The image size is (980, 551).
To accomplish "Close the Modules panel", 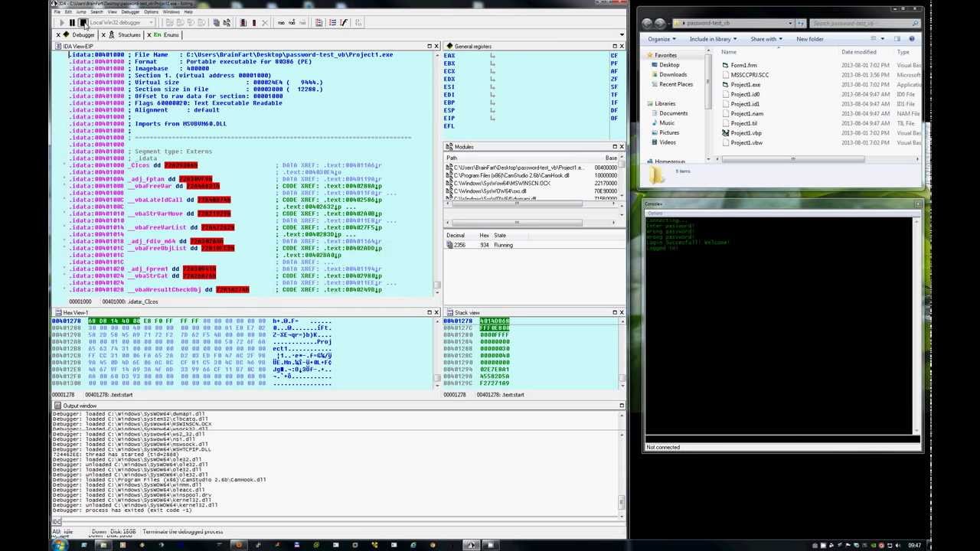I will click(621, 146).
